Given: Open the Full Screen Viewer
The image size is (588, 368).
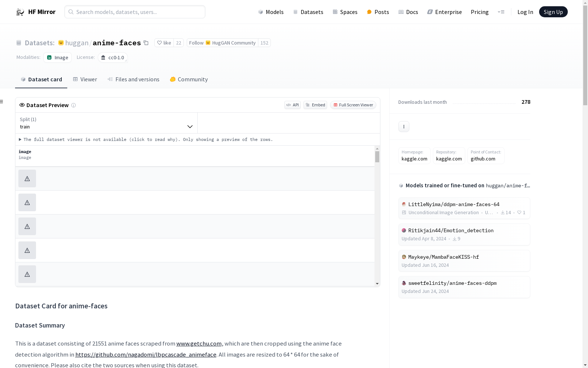Looking at the screenshot, I should (353, 105).
